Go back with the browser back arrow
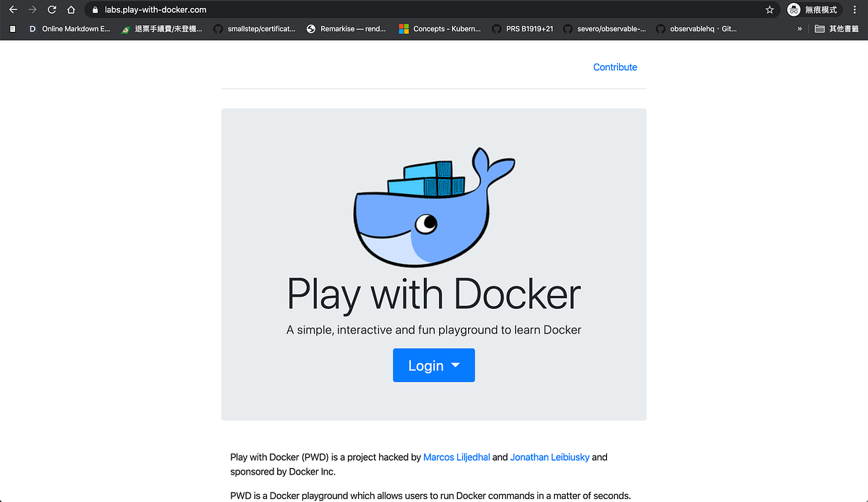Image resolution: width=868 pixels, height=502 pixels. 12,10
